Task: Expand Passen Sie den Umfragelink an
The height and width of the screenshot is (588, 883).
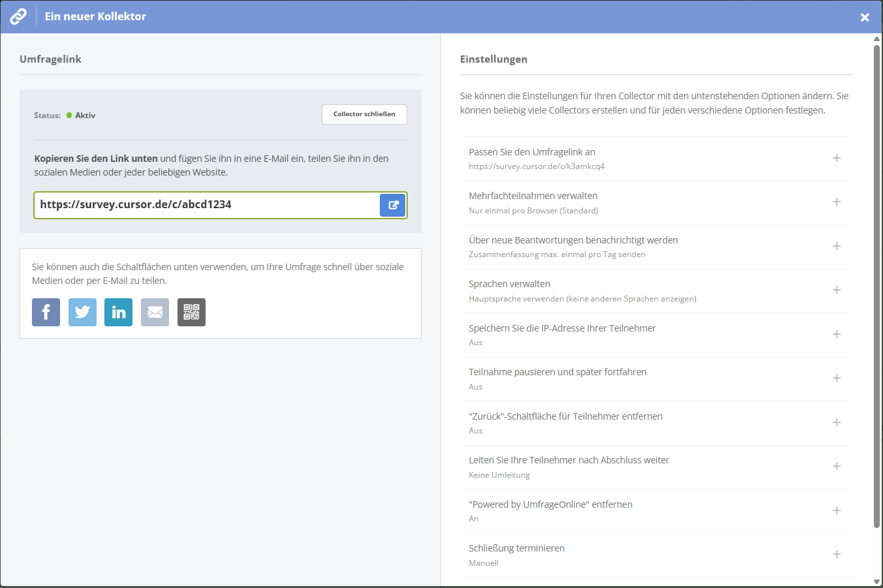Action: pos(836,159)
